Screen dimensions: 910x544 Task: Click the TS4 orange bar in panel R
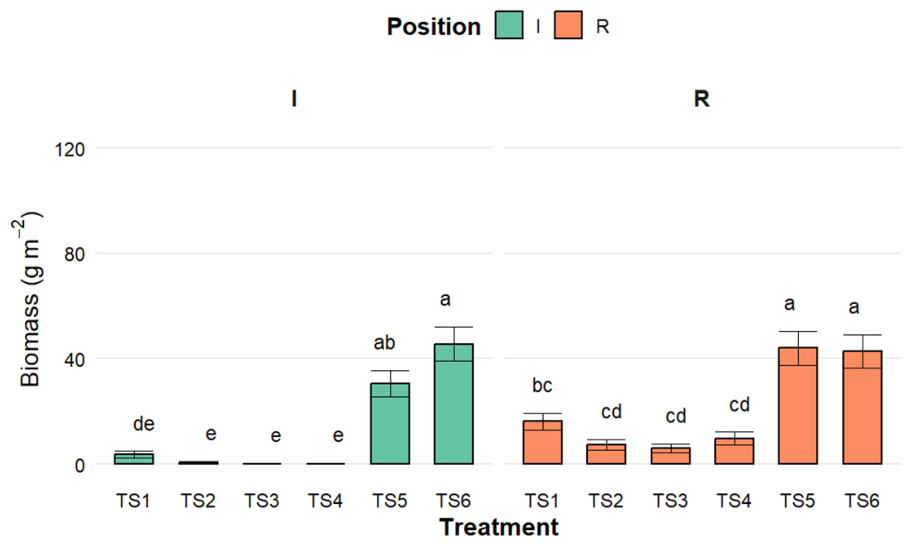[x=734, y=451]
